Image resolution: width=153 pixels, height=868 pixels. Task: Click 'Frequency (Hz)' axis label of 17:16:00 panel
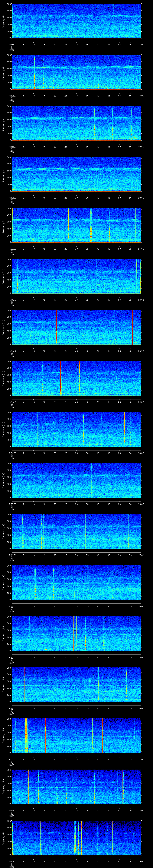coord(3,21)
